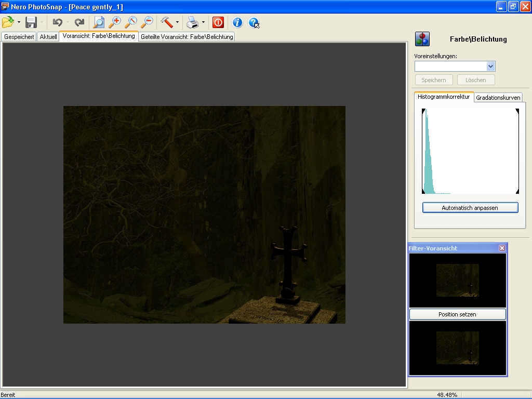Click the Position setzen button
The image size is (532, 399).
pos(457,314)
